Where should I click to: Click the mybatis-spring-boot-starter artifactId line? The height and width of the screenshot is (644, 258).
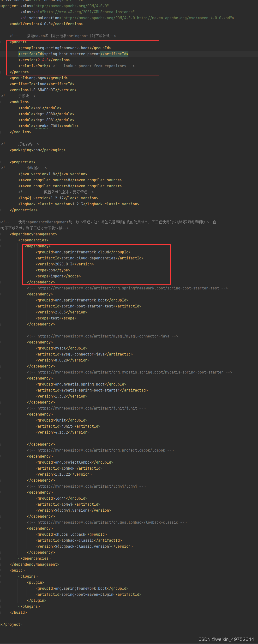pyautogui.click(x=92, y=390)
